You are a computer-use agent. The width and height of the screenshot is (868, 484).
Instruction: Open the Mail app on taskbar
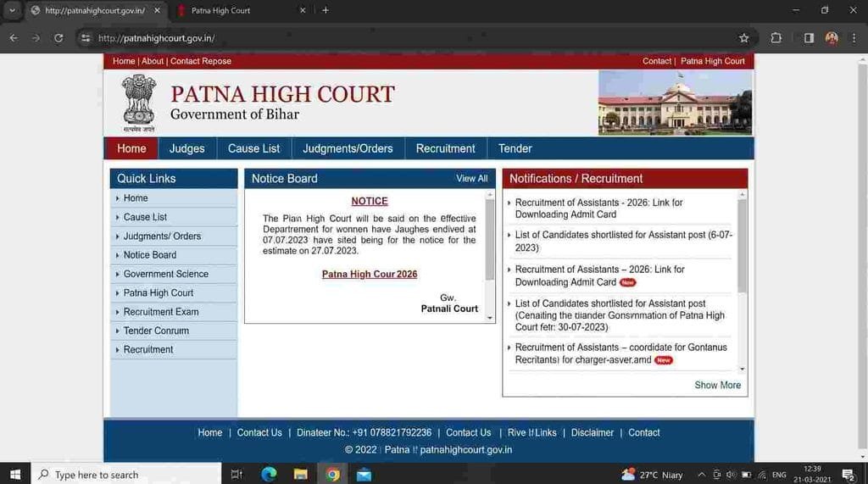(364, 475)
